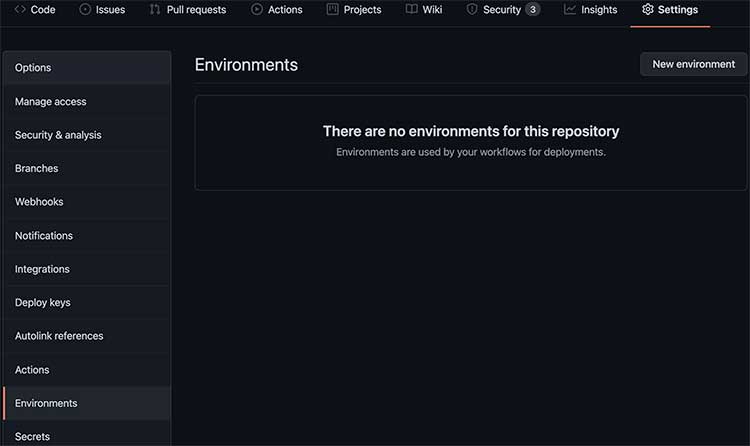The width and height of the screenshot is (750, 446).
Task: Click the Pull requests branch icon
Action: click(x=154, y=9)
